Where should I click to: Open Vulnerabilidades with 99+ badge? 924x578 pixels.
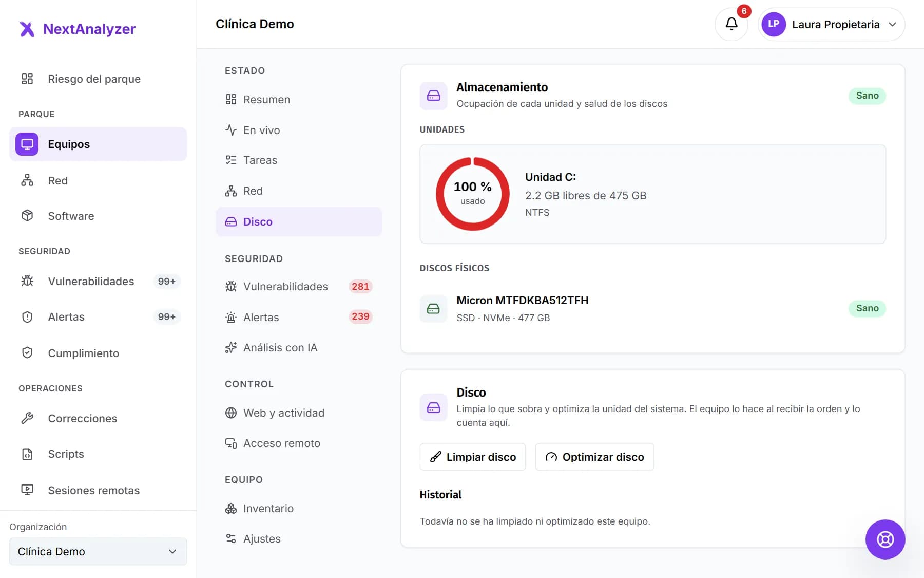(x=98, y=281)
